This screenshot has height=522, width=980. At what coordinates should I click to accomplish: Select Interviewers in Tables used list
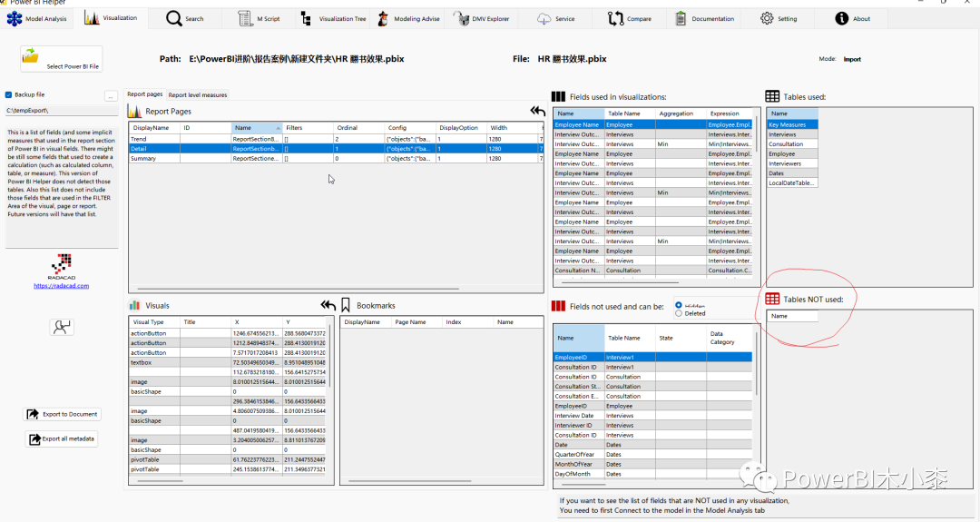click(792, 163)
